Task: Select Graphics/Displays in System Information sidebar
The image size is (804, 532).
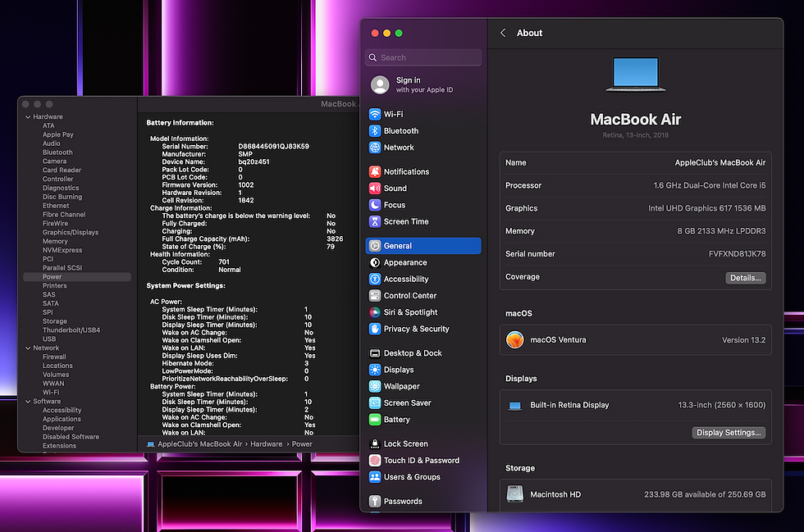Action: click(x=71, y=232)
